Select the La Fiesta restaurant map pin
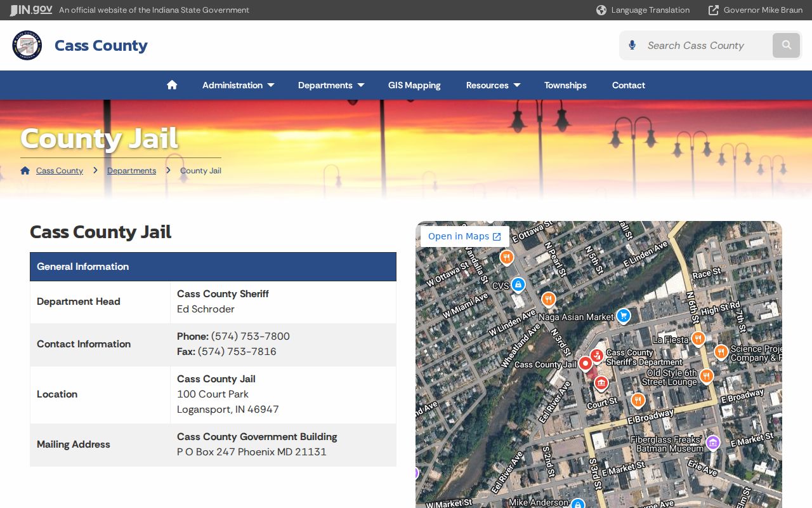The width and height of the screenshot is (812, 508). (x=698, y=338)
